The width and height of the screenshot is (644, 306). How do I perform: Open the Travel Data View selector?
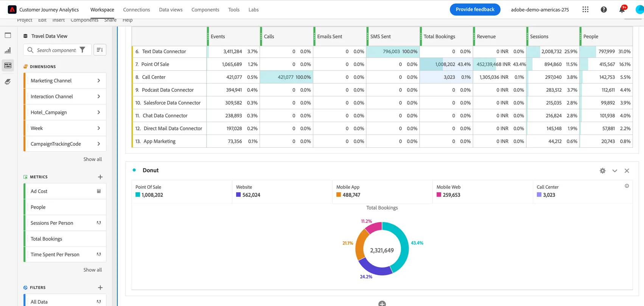coord(45,36)
